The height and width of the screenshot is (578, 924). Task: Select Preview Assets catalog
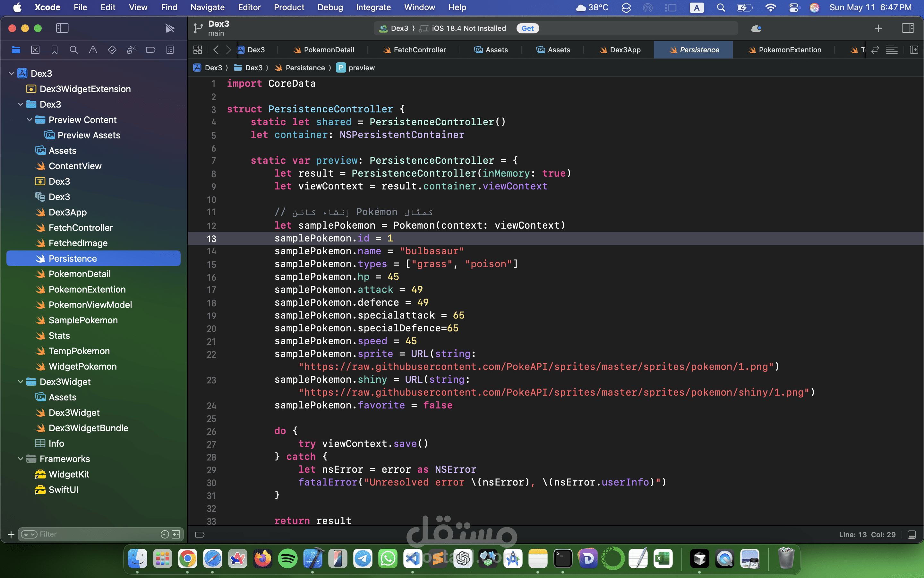[x=82, y=135]
